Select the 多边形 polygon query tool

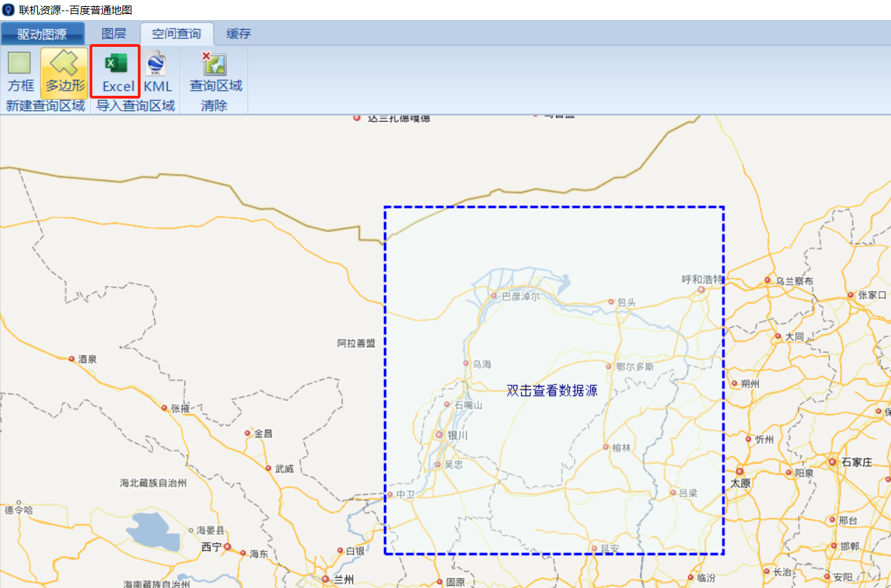[64, 72]
